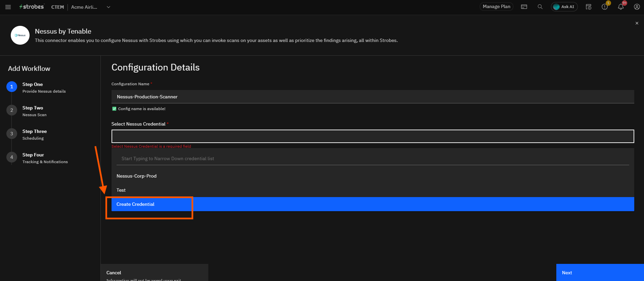Click the Manage Plan button

496,7
